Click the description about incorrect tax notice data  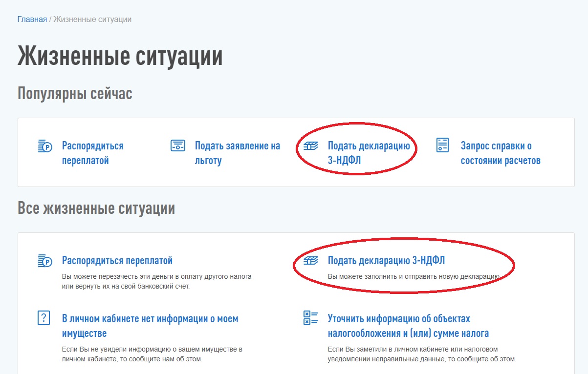421,354
